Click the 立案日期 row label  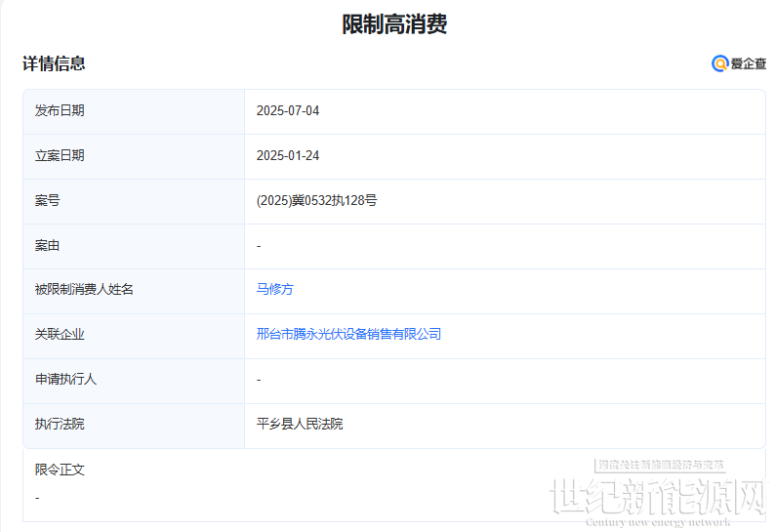click(60, 155)
